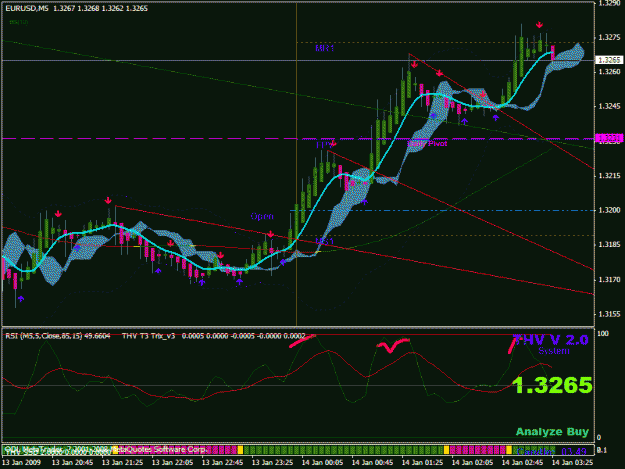Image resolution: width=625 pixels, height=469 pixels.
Task: Click the 13 Jan 22:45 time label
Action: 222,463
